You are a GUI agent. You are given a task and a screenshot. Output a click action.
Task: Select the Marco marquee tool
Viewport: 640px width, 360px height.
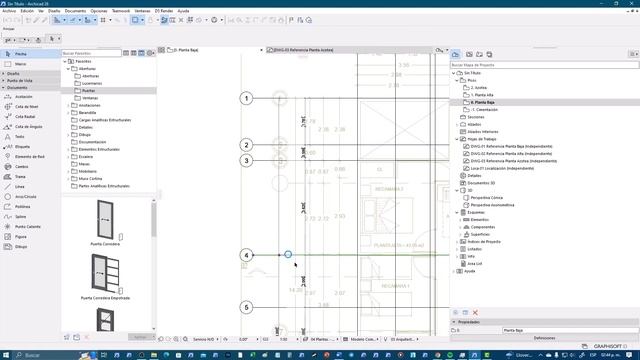click(30, 64)
